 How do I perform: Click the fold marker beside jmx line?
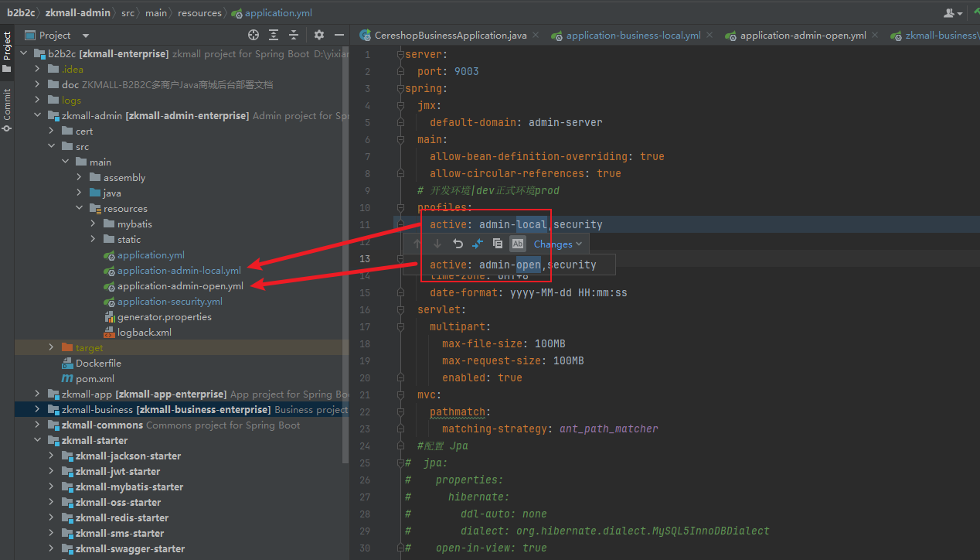[400, 105]
